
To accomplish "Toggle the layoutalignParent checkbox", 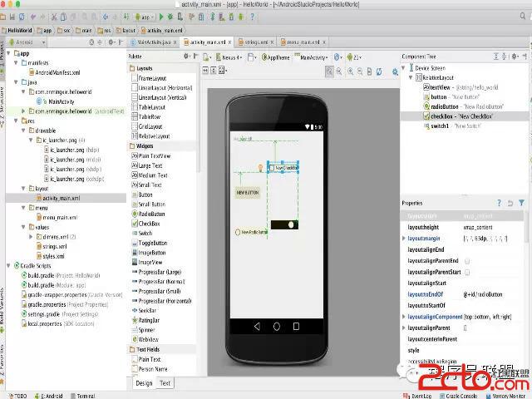I will tap(465, 328).
